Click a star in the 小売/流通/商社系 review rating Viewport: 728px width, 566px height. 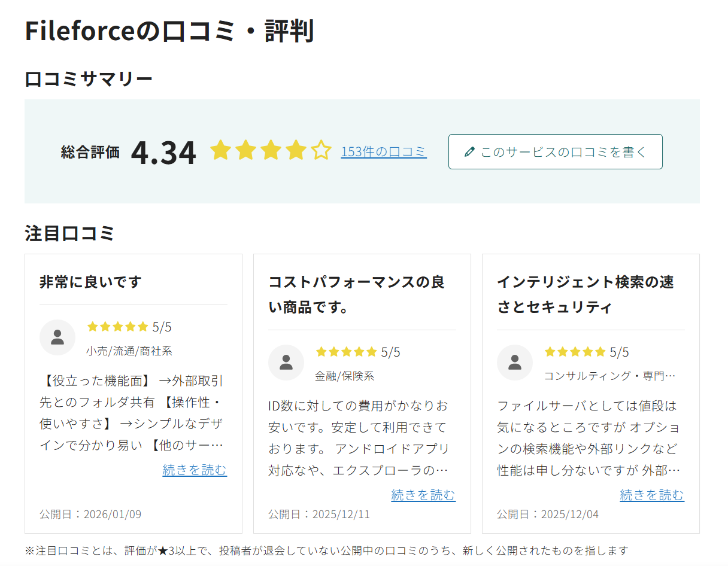117,326
